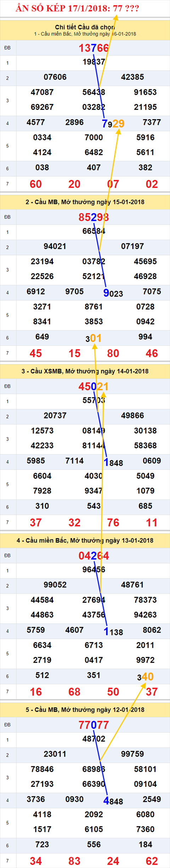This screenshot has width=170, height=868.
Task: Click fourth prize number 1138
Action: pyautogui.click(x=113, y=631)
